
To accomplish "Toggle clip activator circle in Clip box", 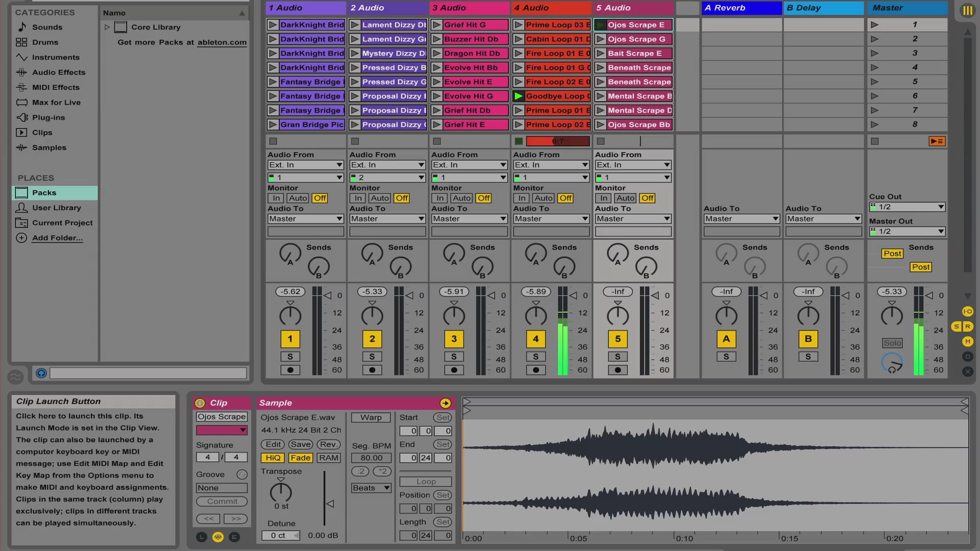I will pos(200,403).
